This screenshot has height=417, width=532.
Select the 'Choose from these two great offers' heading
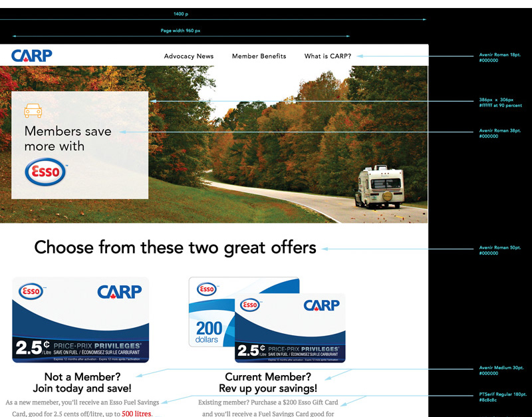[x=175, y=247]
